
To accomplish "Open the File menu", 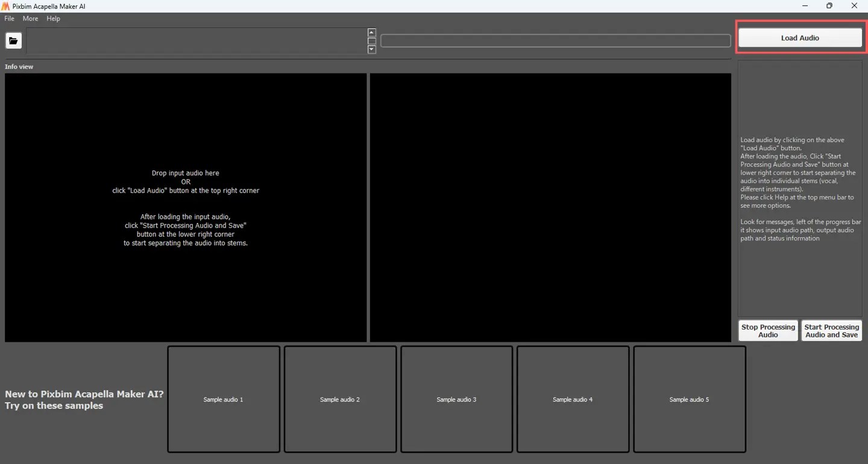I will coord(9,19).
